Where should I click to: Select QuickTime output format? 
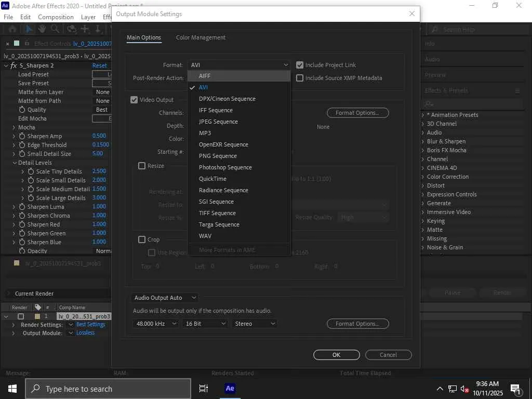239,179
